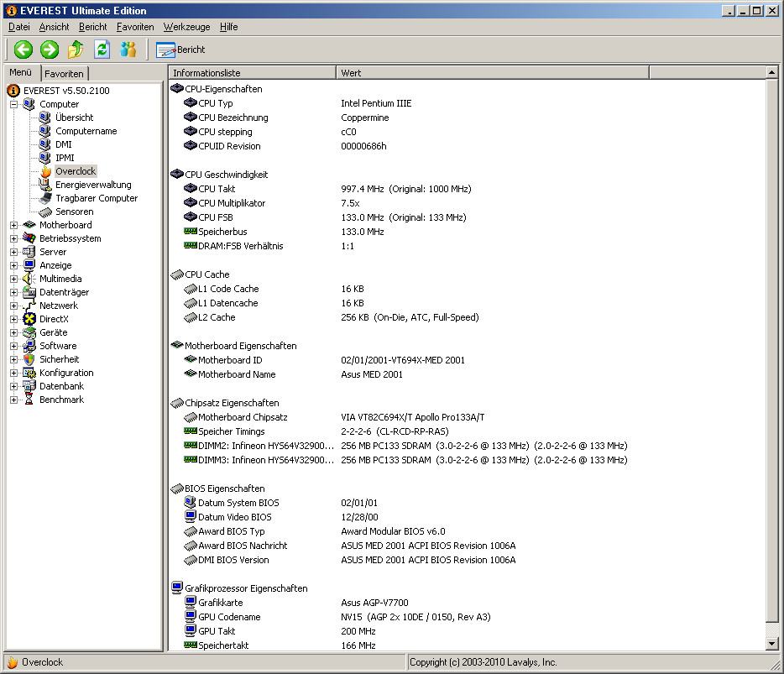Sort by Informationsliste column header
784x674 pixels.
point(253,73)
